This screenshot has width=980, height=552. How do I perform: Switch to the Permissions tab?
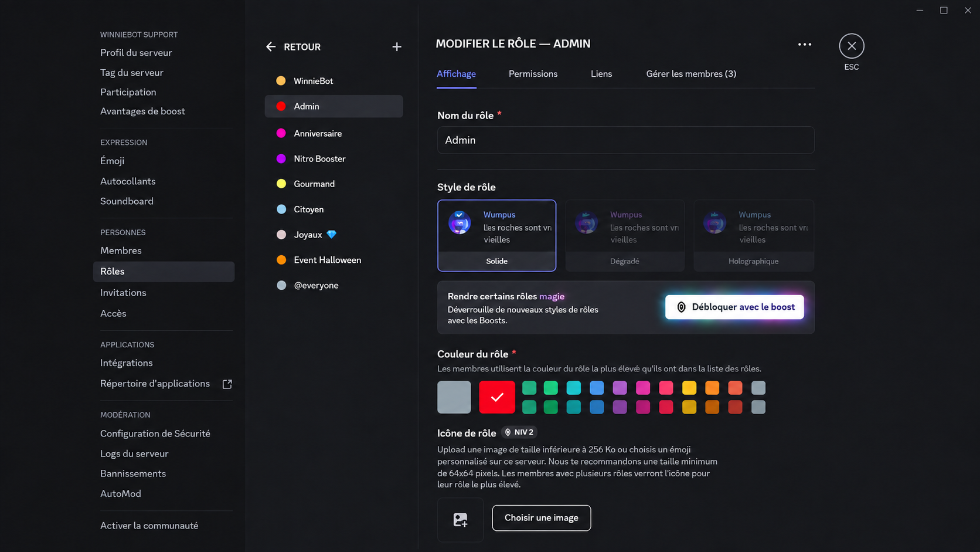(x=533, y=74)
